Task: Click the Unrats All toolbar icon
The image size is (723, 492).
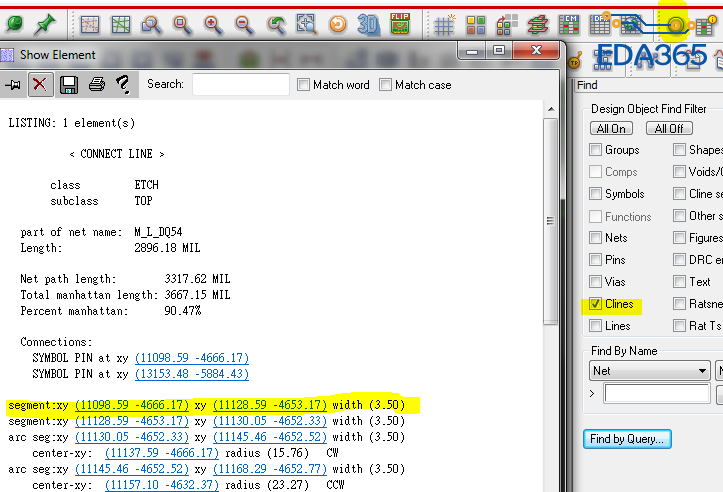Action: (x=89, y=24)
